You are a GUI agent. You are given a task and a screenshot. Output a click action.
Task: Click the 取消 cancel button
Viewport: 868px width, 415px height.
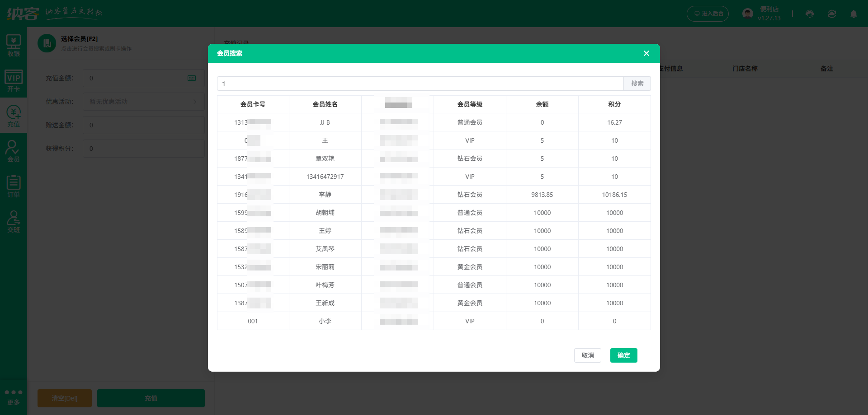(x=587, y=355)
